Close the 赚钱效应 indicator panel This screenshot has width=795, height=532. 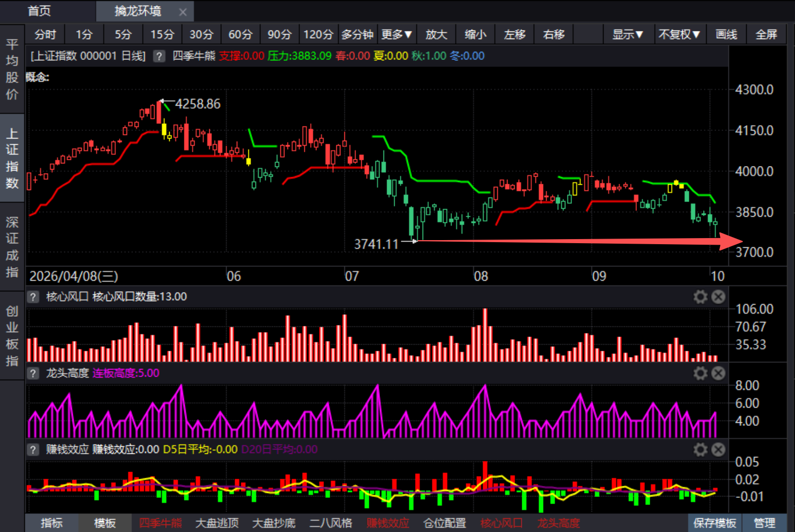[718, 450]
